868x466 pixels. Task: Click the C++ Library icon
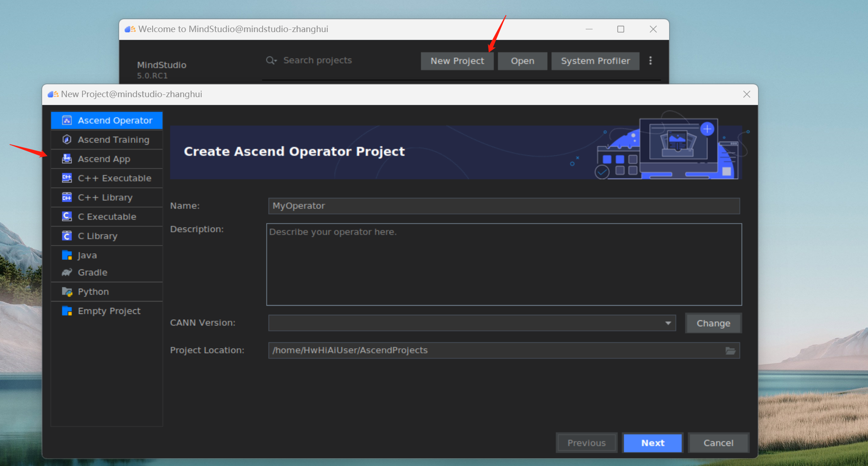pos(67,197)
